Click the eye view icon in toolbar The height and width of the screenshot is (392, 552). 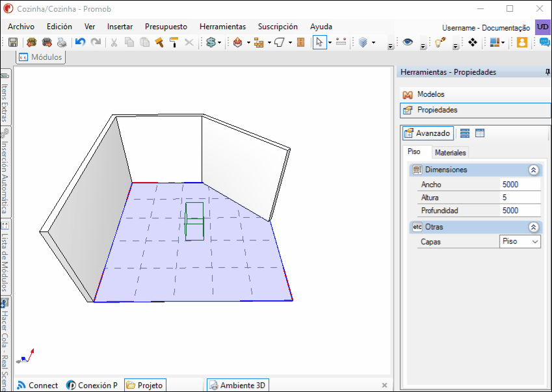408,42
